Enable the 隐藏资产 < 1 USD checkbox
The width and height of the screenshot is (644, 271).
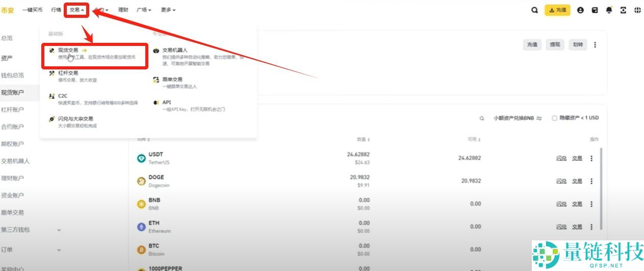click(x=554, y=118)
